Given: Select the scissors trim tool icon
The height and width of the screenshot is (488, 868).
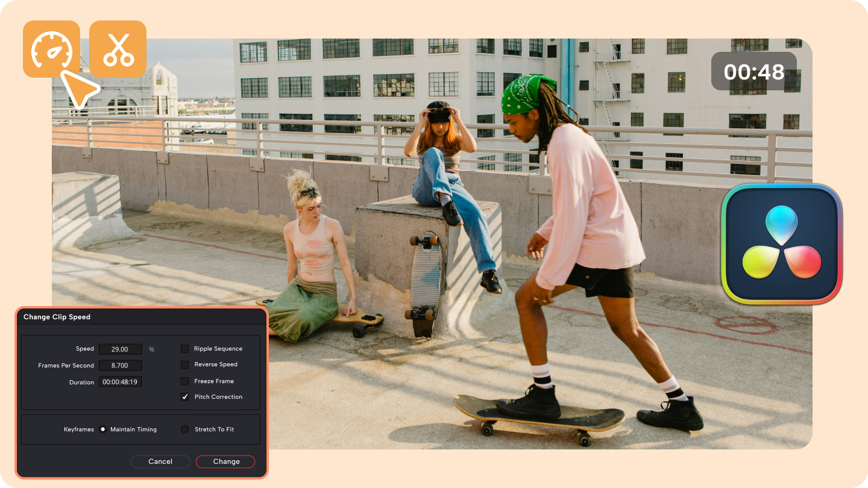Looking at the screenshot, I should [118, 49].
